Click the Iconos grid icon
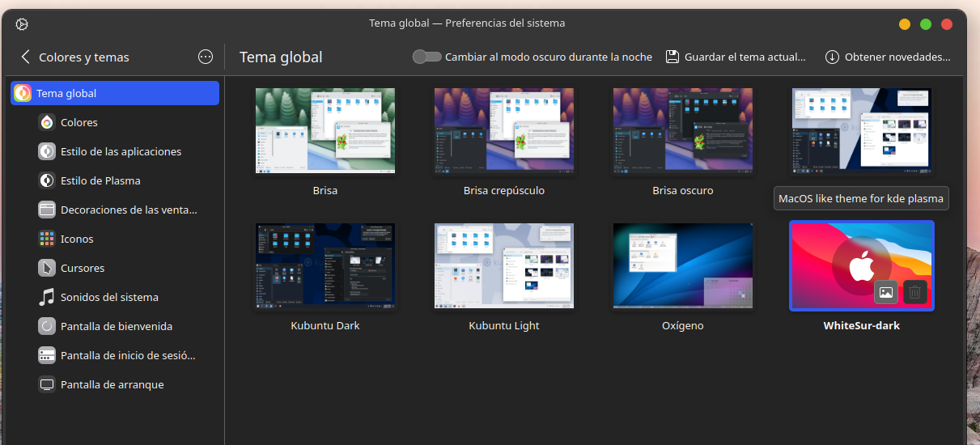 click(x=47, y=239)
